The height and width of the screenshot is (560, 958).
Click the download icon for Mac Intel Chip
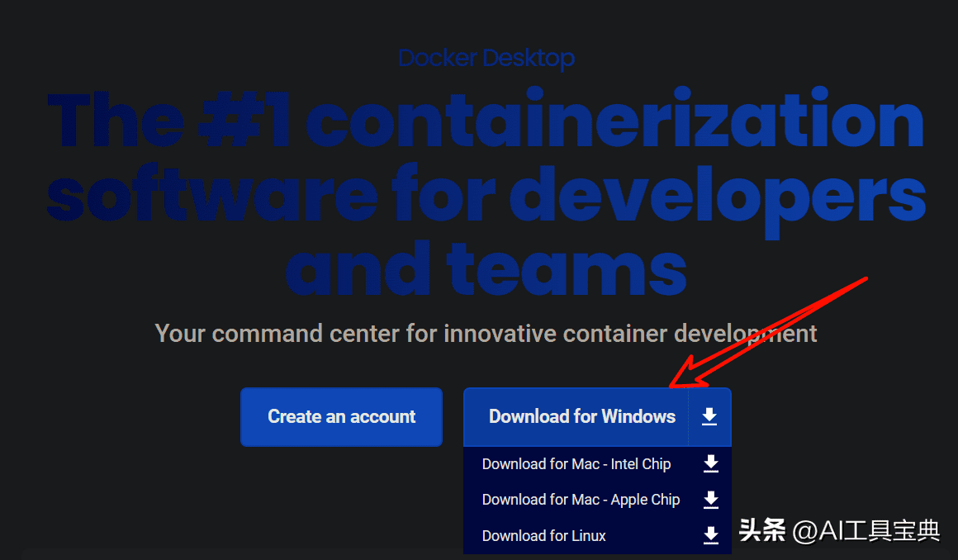tap(711, 464)
